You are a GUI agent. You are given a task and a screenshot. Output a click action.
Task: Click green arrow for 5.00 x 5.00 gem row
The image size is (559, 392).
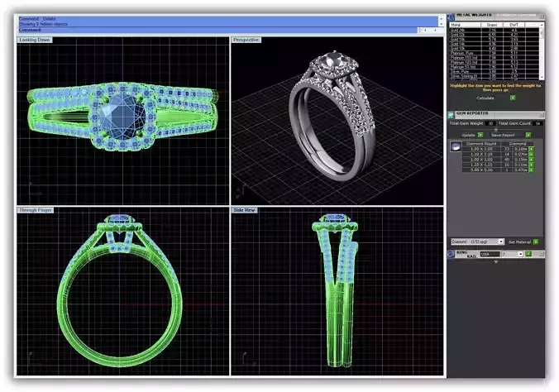pyautogui.click(x=531, y=170)
